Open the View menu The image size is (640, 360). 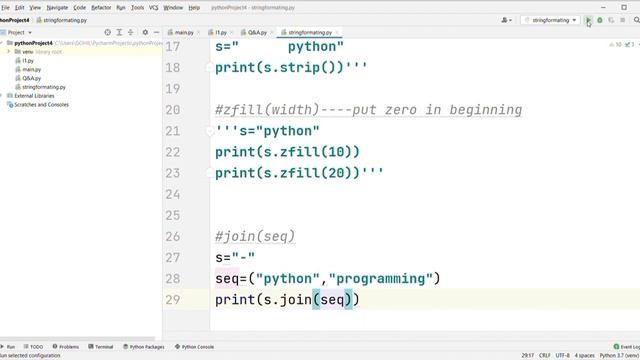point(35,8)
